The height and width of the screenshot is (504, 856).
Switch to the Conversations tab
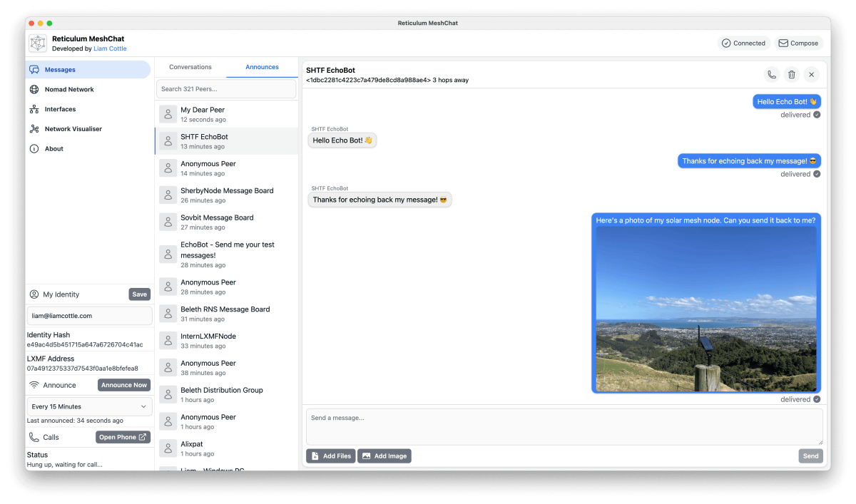click(190, 67)
